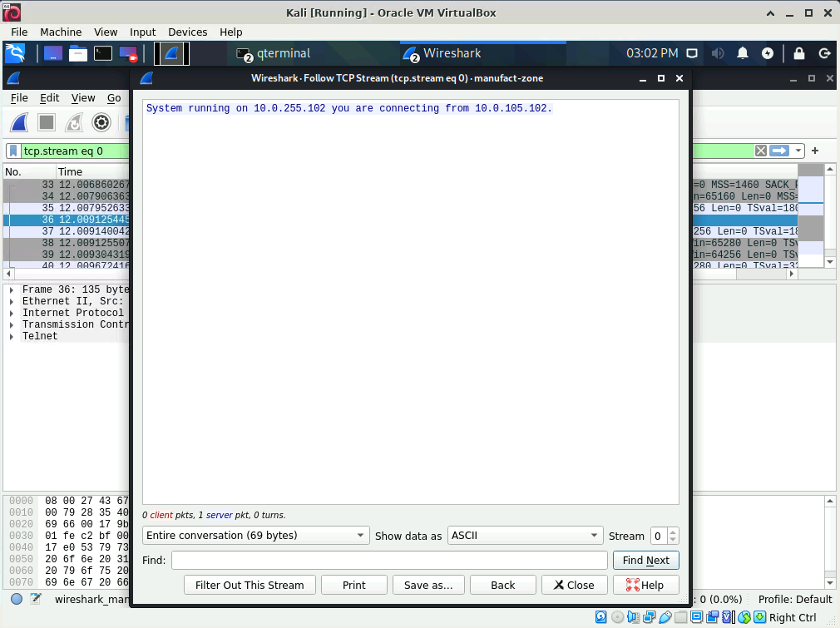Click packet list vertical scrollbar down arrow
Viewport: 840px width, 628px height.
point(830,262)
